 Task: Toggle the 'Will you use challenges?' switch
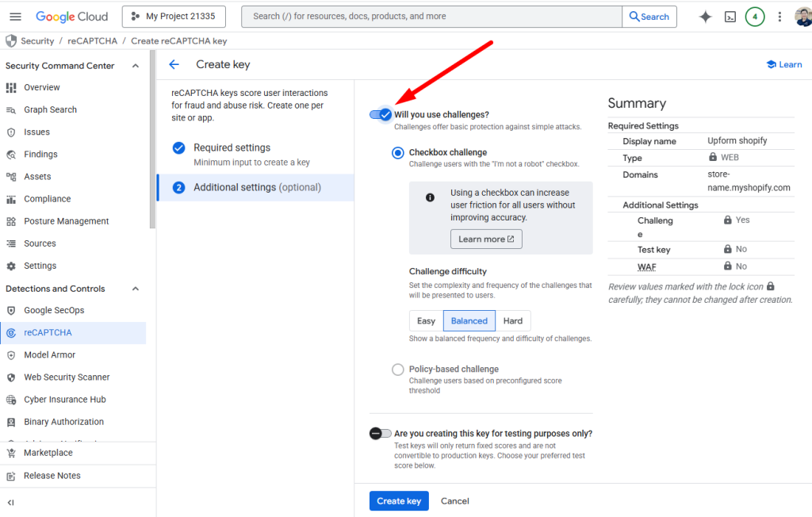[381, 114]
